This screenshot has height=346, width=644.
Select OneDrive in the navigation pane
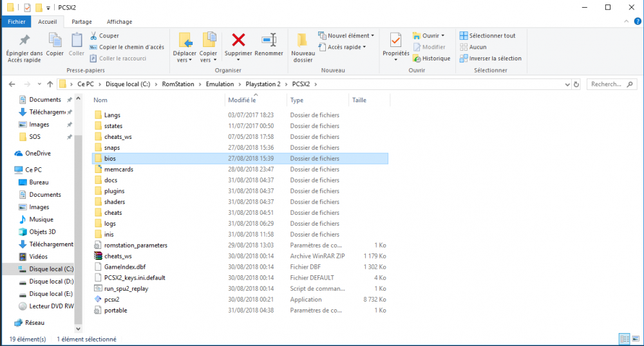tap(32, 153)
